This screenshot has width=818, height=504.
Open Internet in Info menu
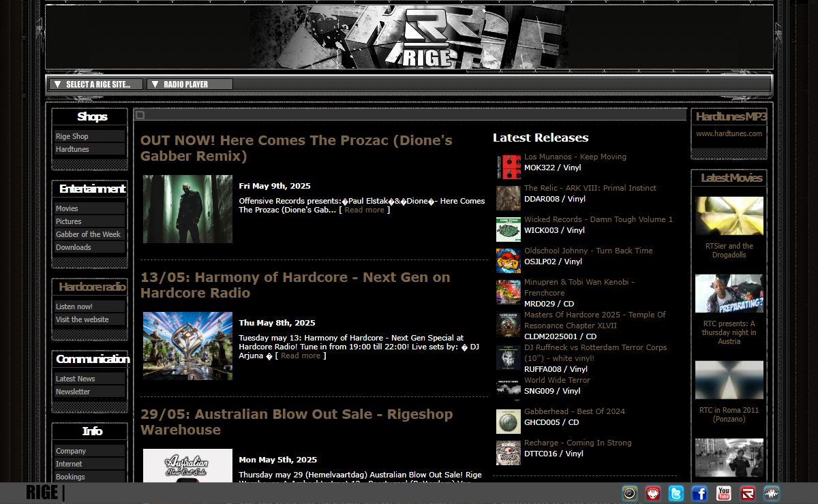click(89, 464)
